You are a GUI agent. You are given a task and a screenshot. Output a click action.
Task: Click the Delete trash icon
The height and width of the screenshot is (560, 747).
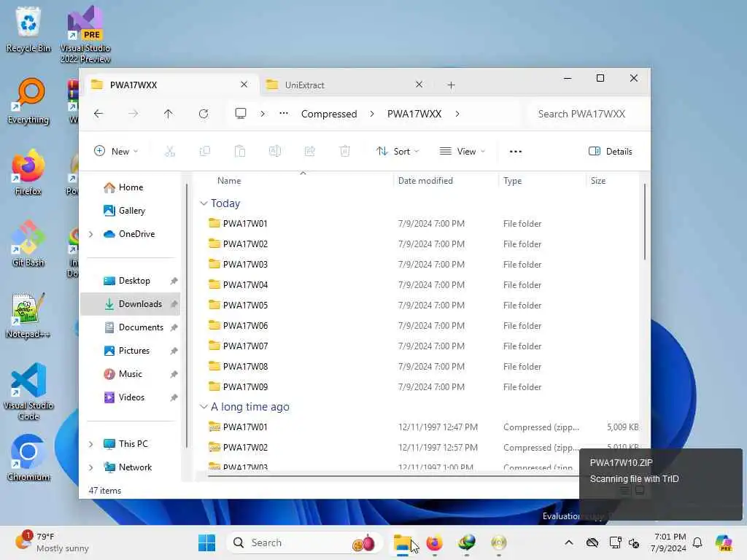point(344,152)
